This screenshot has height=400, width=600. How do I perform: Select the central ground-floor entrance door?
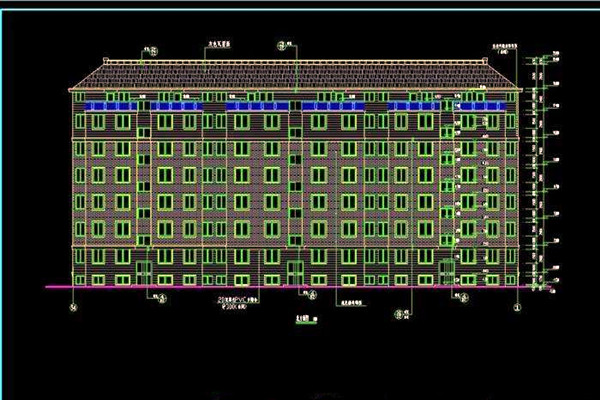point(294,273)
